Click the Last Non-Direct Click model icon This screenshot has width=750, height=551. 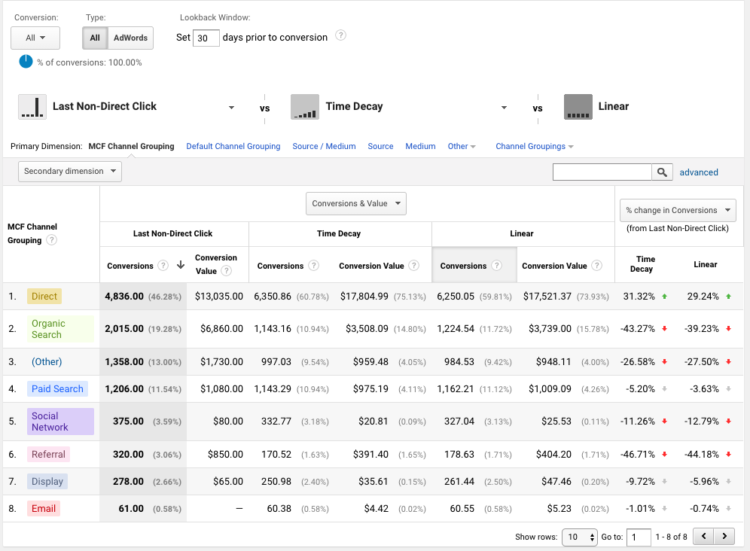click(x=33, y=107)
